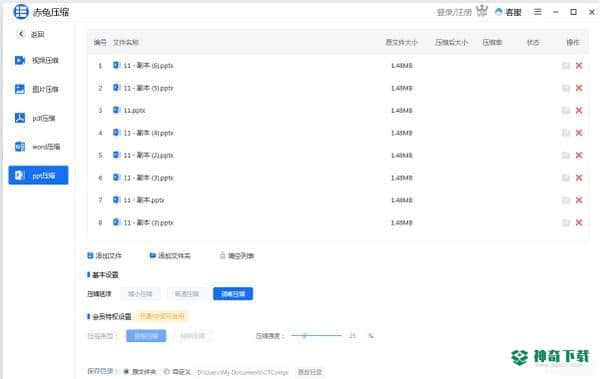This screenshot has height=379, width=600.
Task: Switch to 视频压缩 video compression
Action: [x=37, y=60]
